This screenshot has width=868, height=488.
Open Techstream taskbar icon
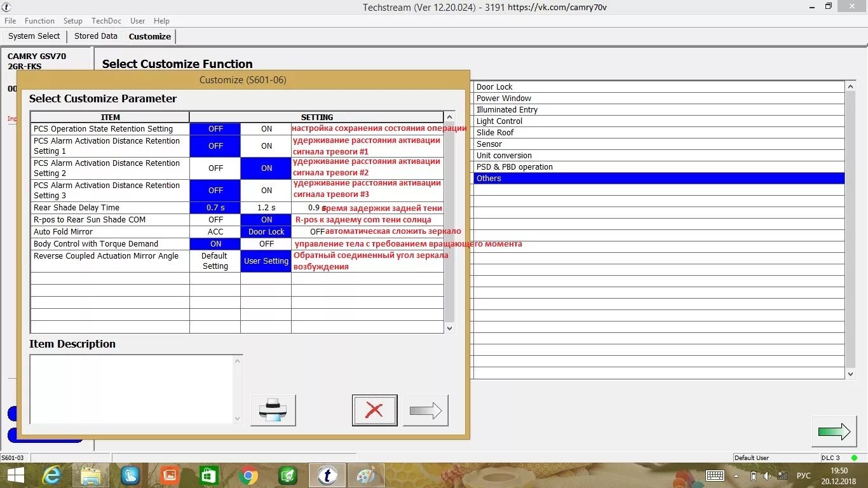327,475
